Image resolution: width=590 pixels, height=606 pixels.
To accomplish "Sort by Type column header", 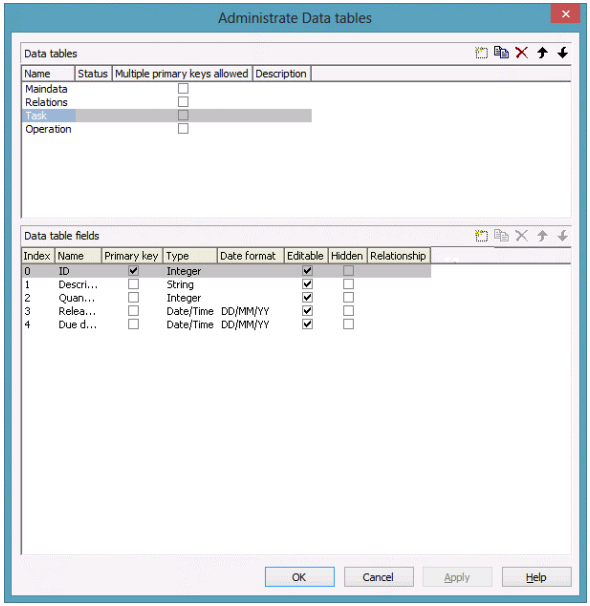I will pyautogui.click(x=190, y=256).
